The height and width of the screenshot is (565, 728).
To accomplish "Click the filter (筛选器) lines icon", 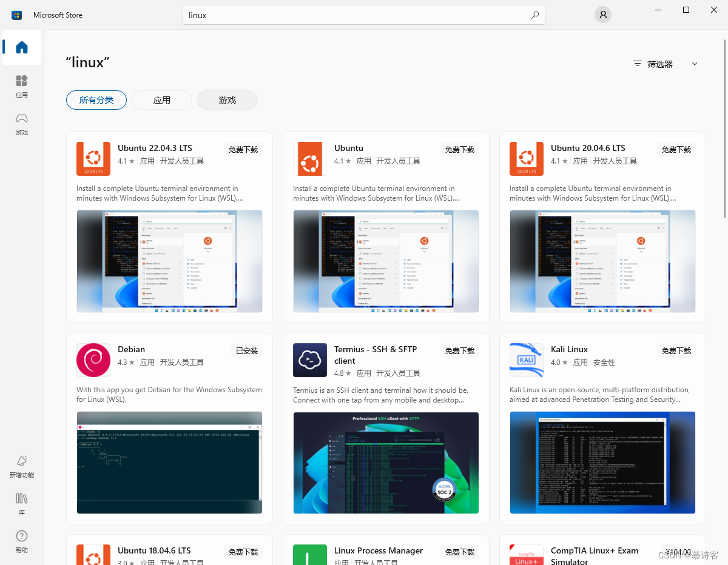I will pos(637,64).
